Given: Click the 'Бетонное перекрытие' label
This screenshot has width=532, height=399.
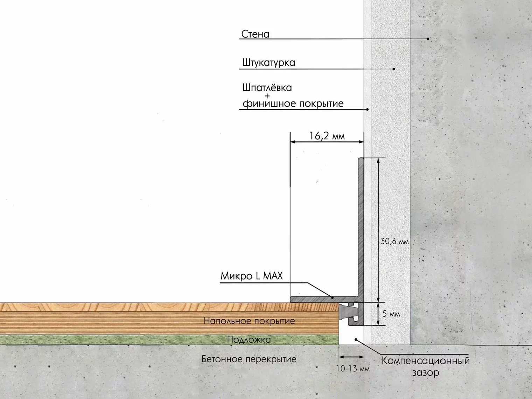Looking at the screenshot, I should (x=249, y=359).
